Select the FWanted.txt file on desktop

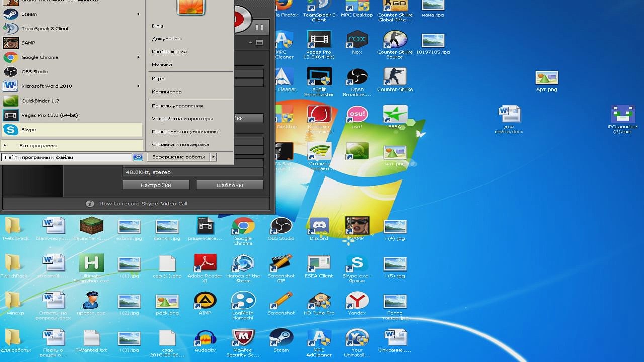[x=91, y=341]
